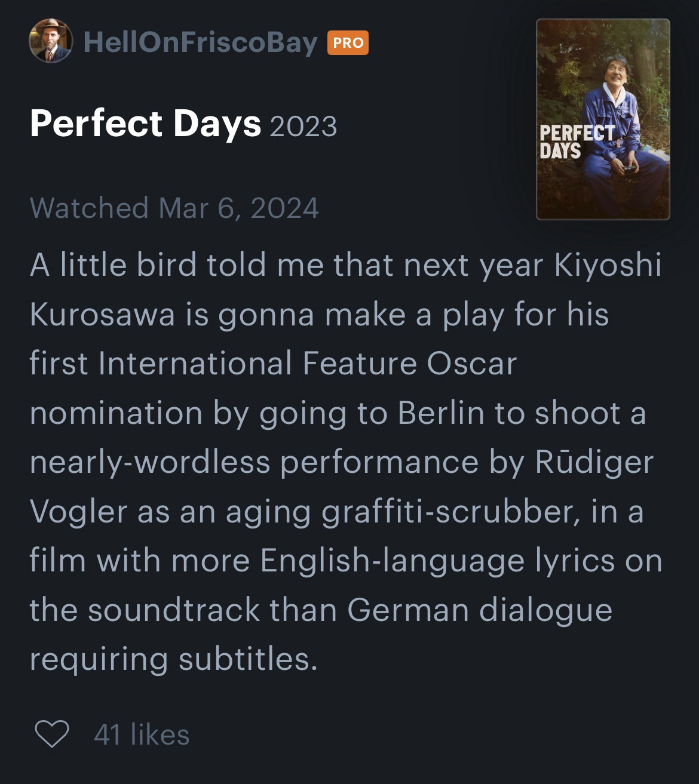Click the word Vogler in the review
The height and width of the screenshot is (784, 699).
click(x=78, y=512)
